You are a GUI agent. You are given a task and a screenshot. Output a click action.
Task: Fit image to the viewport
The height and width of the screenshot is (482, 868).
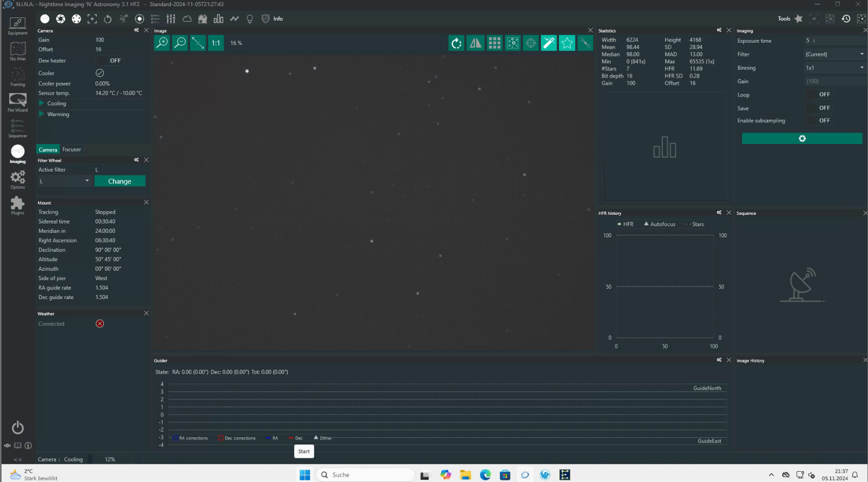pos(198,43)
